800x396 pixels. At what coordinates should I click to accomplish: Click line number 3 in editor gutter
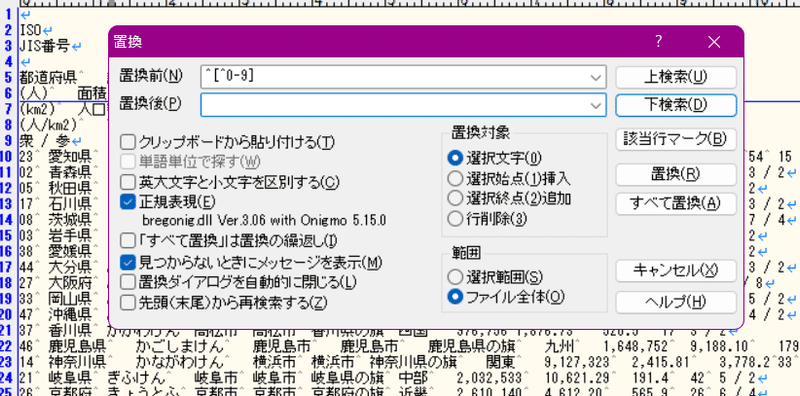(8, 46)
